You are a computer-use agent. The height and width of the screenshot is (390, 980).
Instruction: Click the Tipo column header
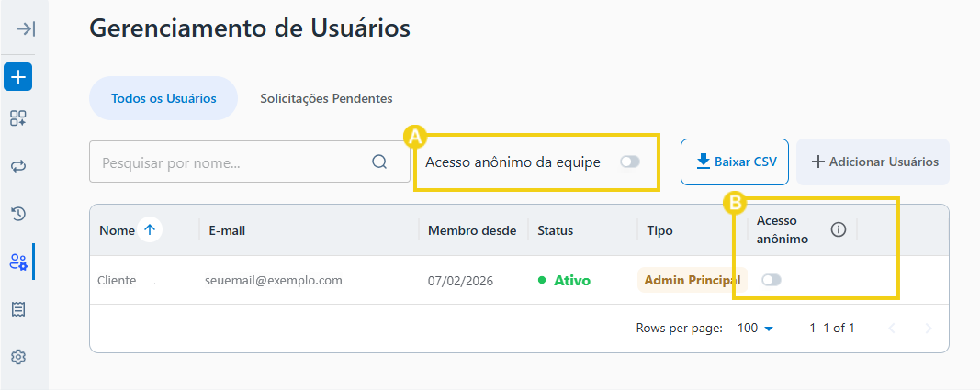click(x=660, y=231)
